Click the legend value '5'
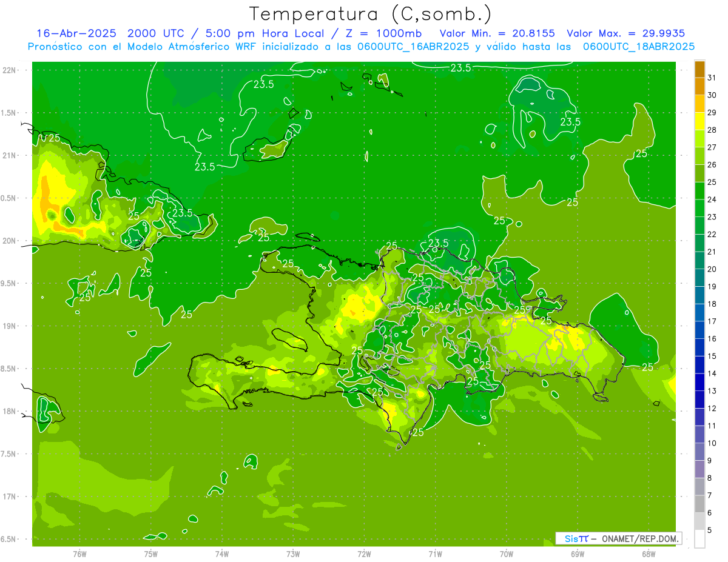Viewport: 728px width, 562px height. pos(710,530)
